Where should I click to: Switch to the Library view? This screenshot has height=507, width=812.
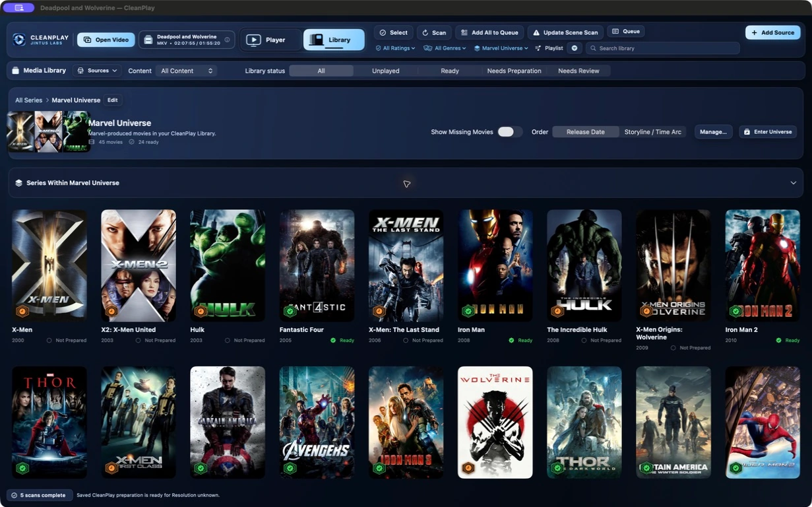coord(334,40)
